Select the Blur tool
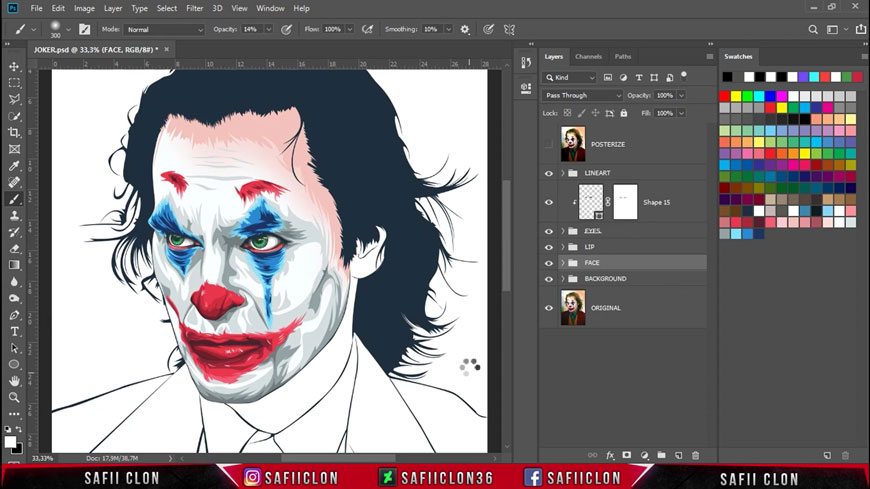870x489 pixels. [x=14, y=281]
